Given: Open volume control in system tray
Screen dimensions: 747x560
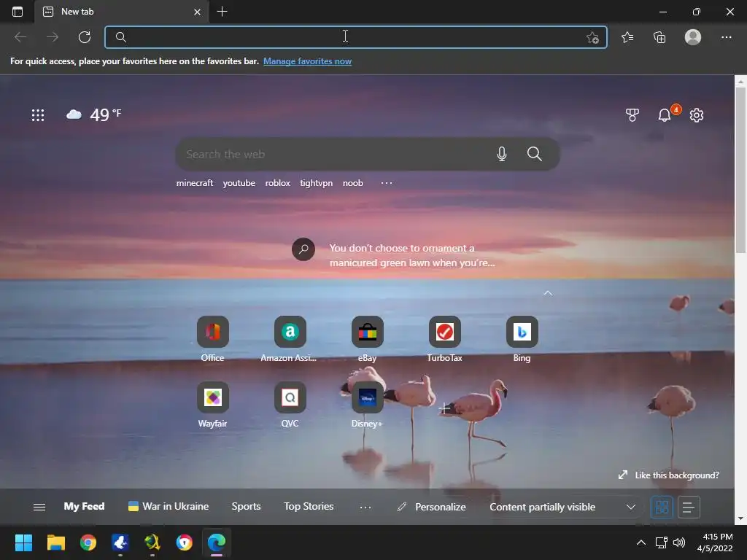Looking at the screenshot, I should point(679,542).
